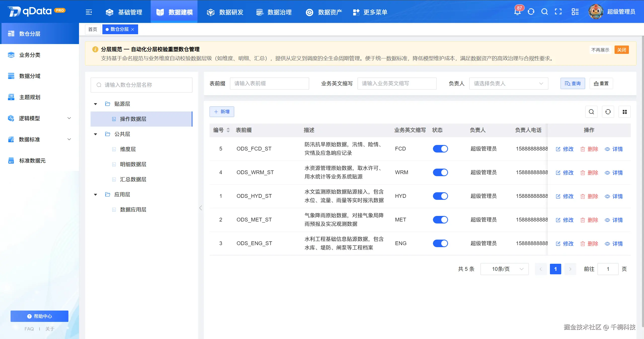Switch to the 首页 tab
Viewport: 644px width, 339px height.
[92, 29]
